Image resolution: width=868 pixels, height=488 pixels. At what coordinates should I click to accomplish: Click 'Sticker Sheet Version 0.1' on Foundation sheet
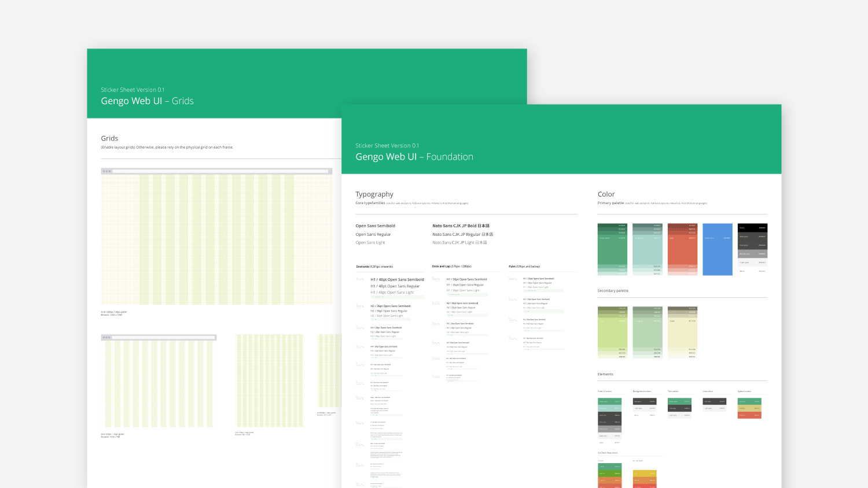click(387, 146)
